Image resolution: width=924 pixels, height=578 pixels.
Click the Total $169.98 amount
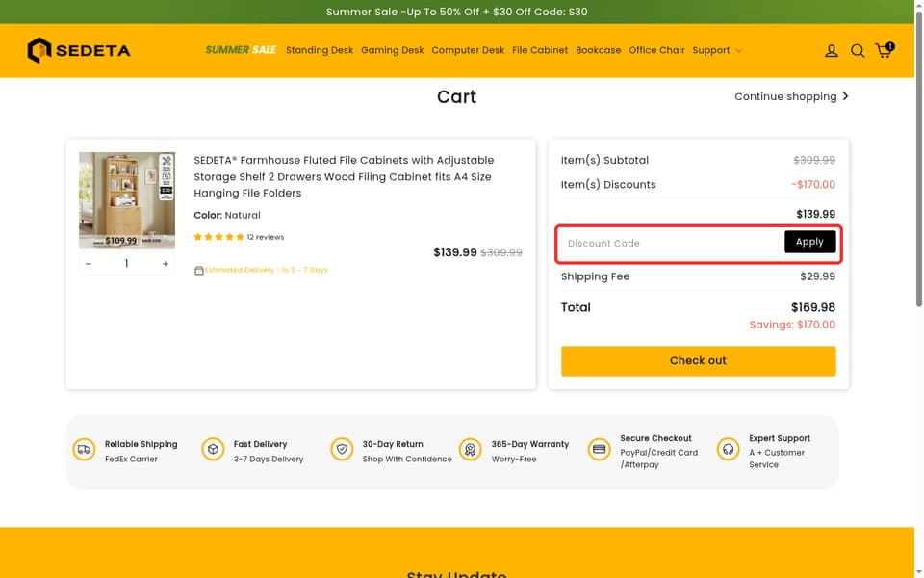(x=813, y=307)
